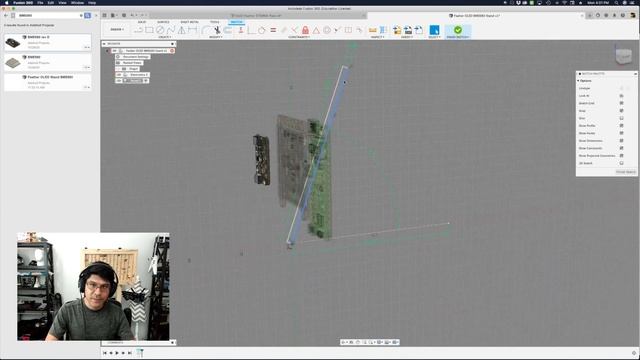Open the File menu in menu bar
Image resolution: width=640 pixels, height=360 pixels.
[40, 2]
